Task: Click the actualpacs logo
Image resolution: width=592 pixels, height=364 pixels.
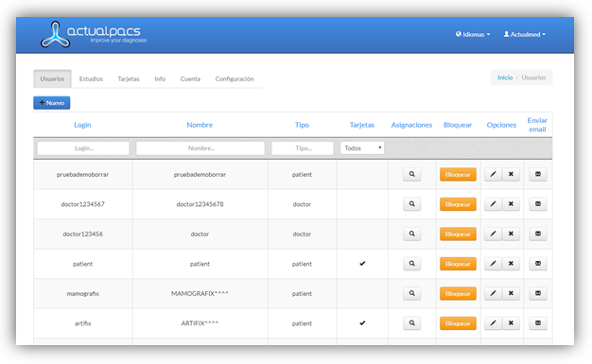Action: pos(93,34)
